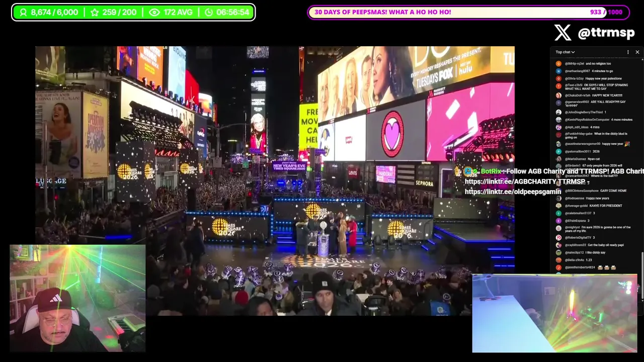The width and height of the screenshot is (644, 362).
Task: Click the 933 / 1000 goal value
Action: click(606, 12)
